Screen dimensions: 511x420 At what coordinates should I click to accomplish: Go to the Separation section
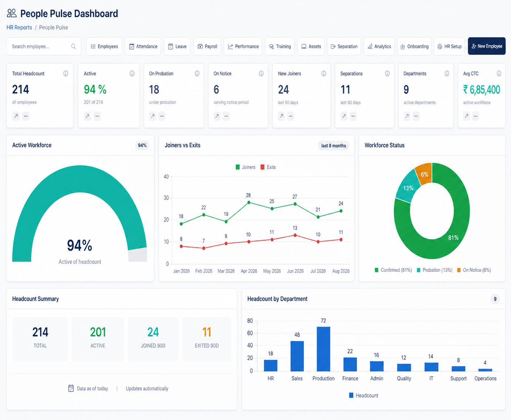344,47
